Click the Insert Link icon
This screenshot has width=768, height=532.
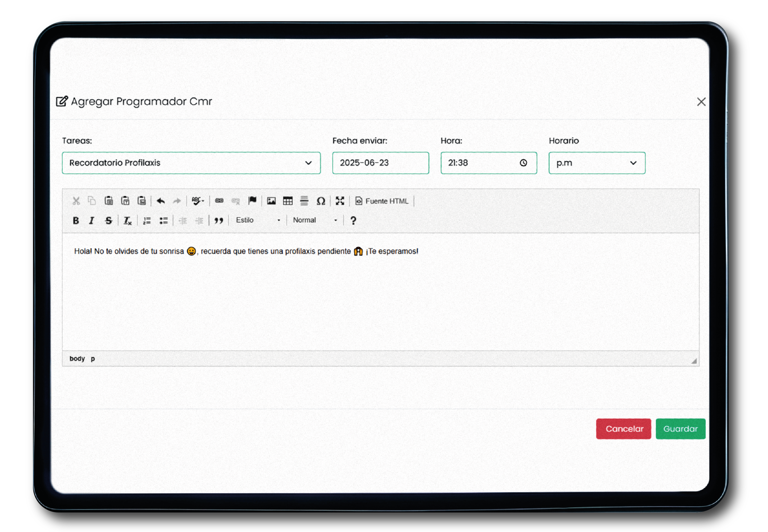click(x=219, y=201)
